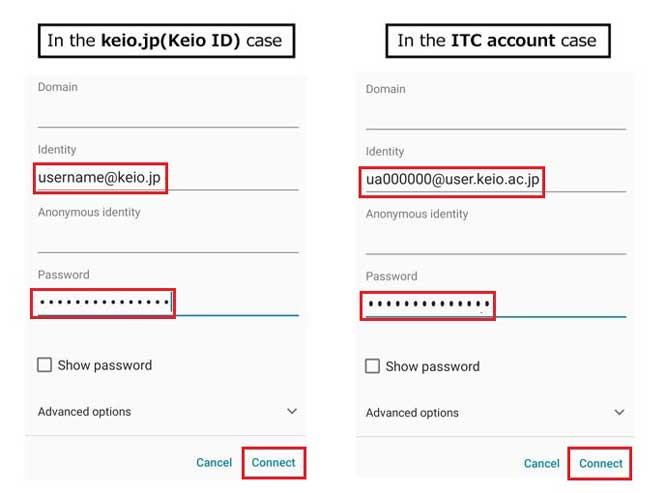The height and width of the screenshot is (493, 666).
Task: Click the Advanced options chevron arrow, keio.jp form
Action: [292, 411]
